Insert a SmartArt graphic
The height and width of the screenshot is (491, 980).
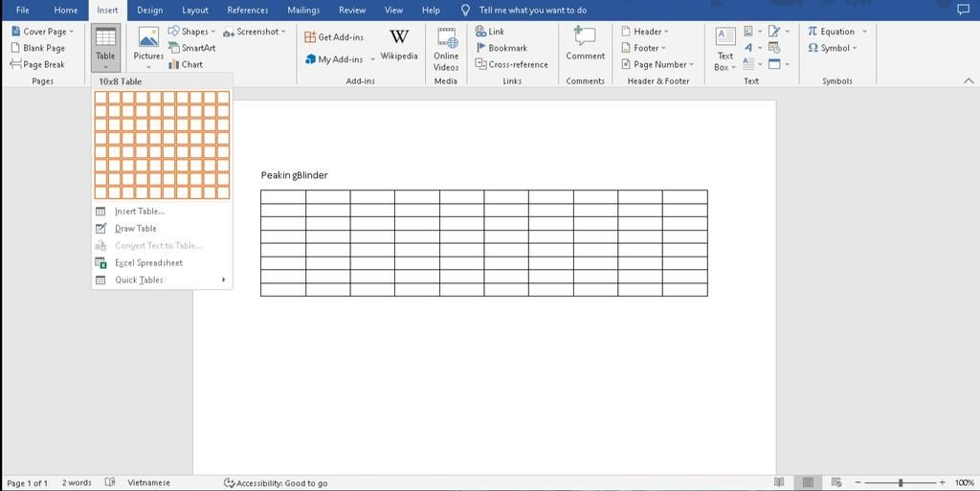point(191,48)
